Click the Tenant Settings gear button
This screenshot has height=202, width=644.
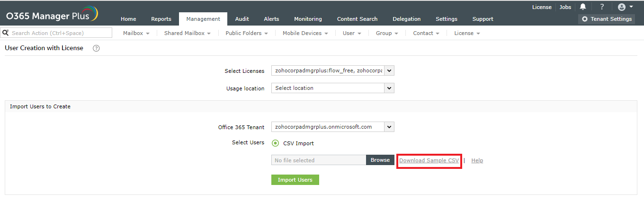click(606, 19)
